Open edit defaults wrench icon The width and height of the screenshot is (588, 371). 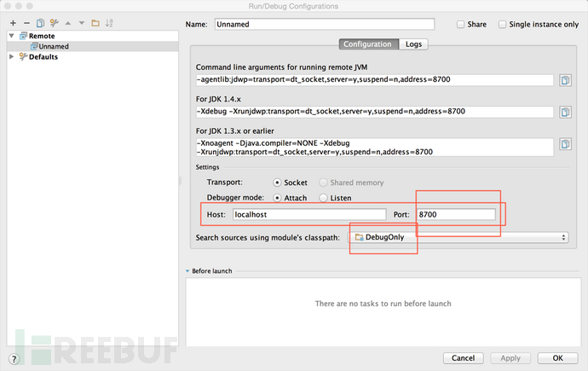[x=55, y=23]
